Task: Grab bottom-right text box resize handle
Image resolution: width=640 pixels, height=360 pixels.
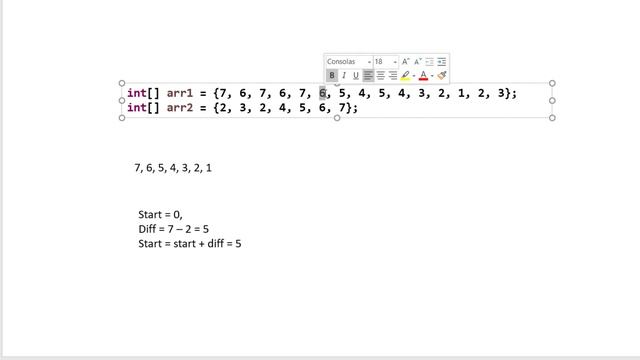Action: click(552, 118)
